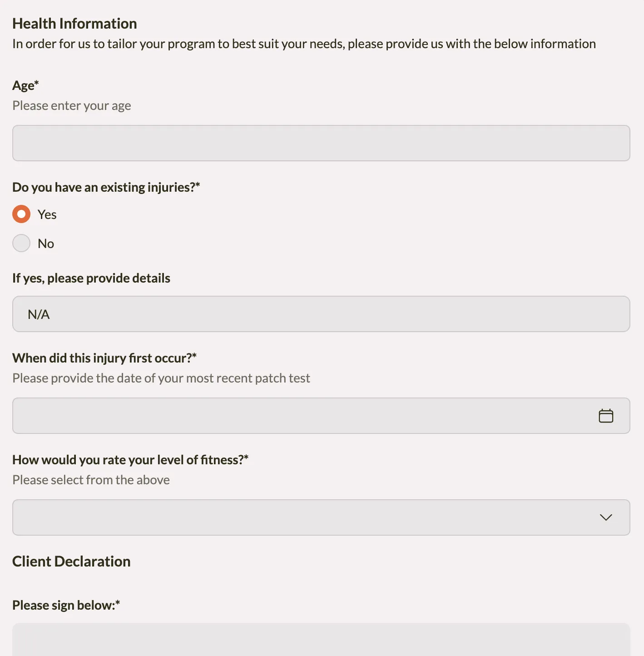Click the 'Client Declaration' heading

click(x=71, y=561)
